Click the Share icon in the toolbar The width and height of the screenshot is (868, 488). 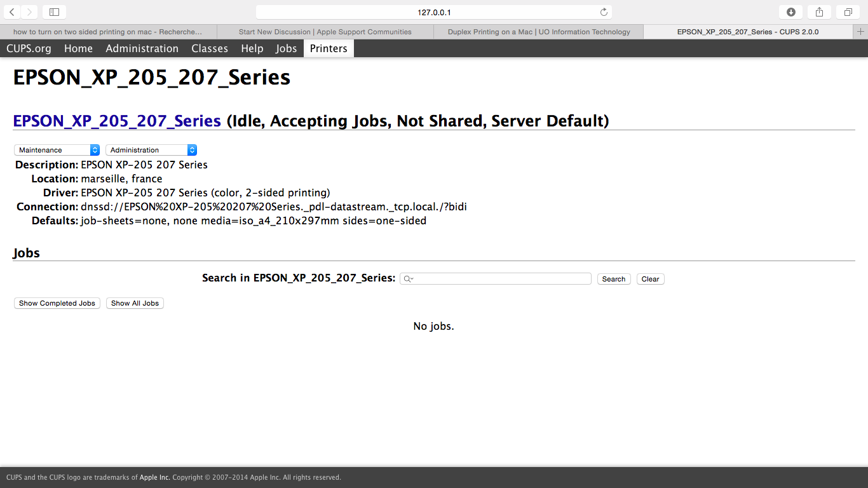[x=820, y=12]
